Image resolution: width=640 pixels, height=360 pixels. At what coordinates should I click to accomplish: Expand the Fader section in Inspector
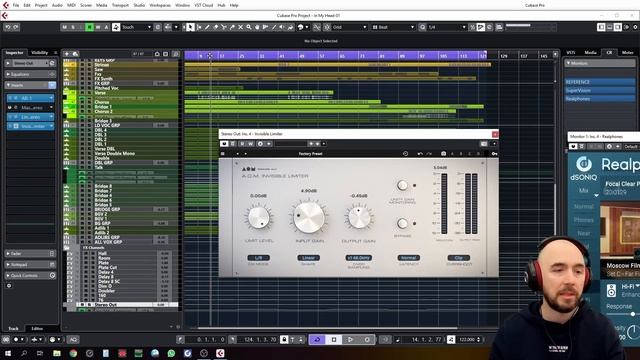pyautogui.click(x=30, y=253)
